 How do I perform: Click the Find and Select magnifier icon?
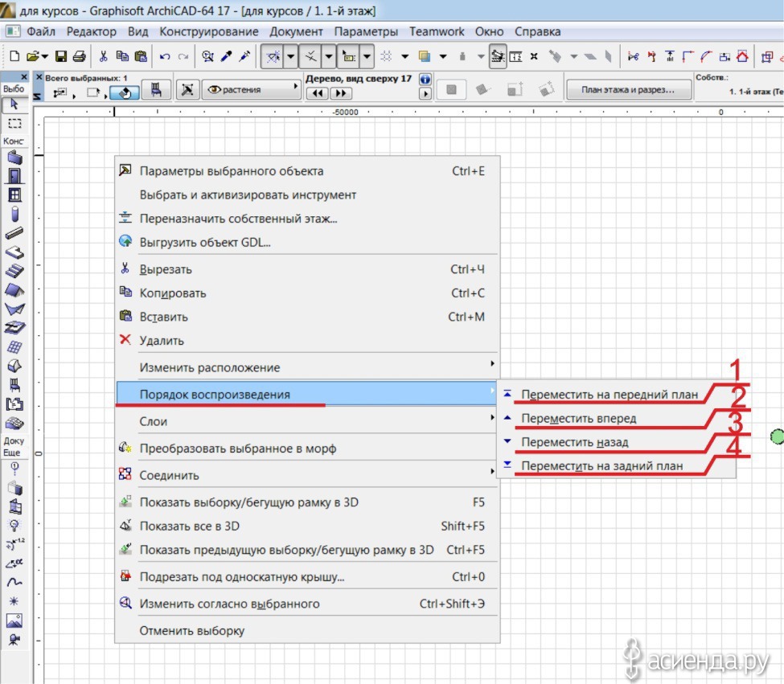[207, 56]
